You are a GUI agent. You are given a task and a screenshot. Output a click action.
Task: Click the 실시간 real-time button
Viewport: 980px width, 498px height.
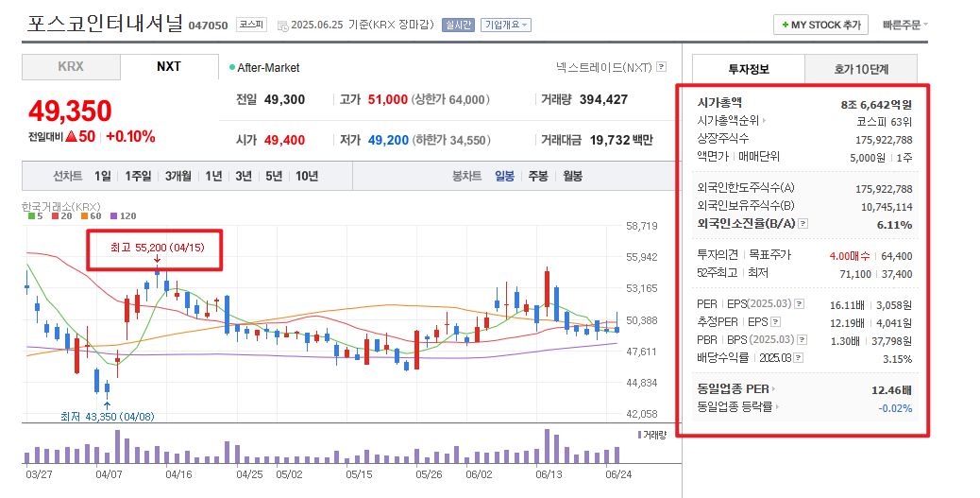coord(458,25)
